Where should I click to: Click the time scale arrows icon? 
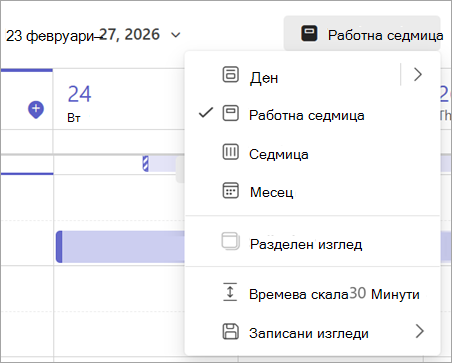coord(230,292)
